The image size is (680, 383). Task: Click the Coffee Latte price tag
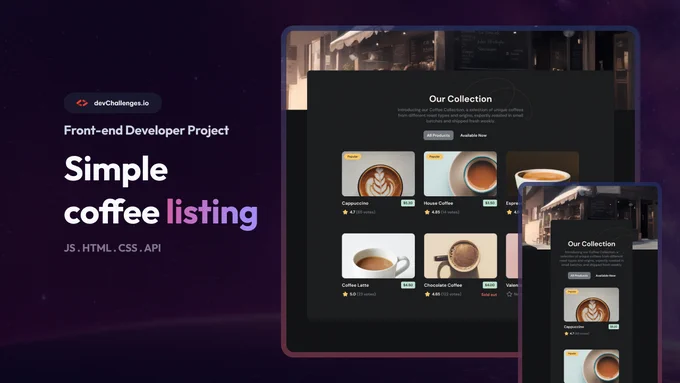click(x=408, y=285)
